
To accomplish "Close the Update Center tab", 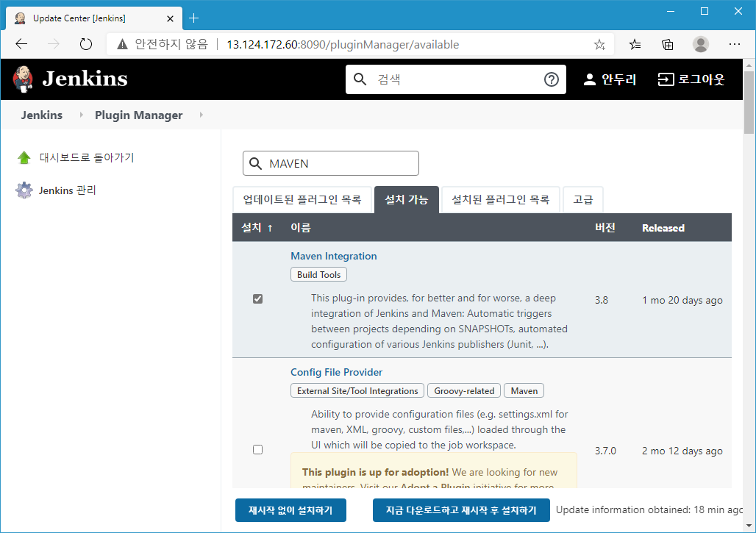I will (170, 18).
